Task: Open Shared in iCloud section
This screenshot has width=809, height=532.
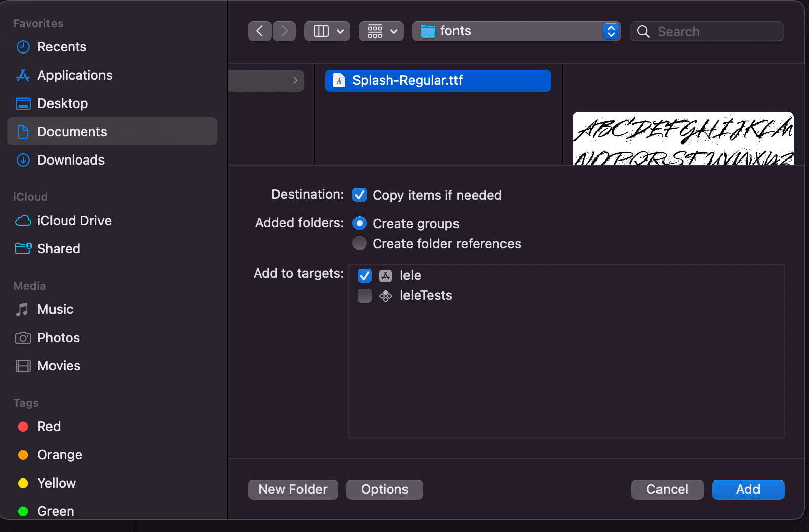Action: [x=112, y=249]
